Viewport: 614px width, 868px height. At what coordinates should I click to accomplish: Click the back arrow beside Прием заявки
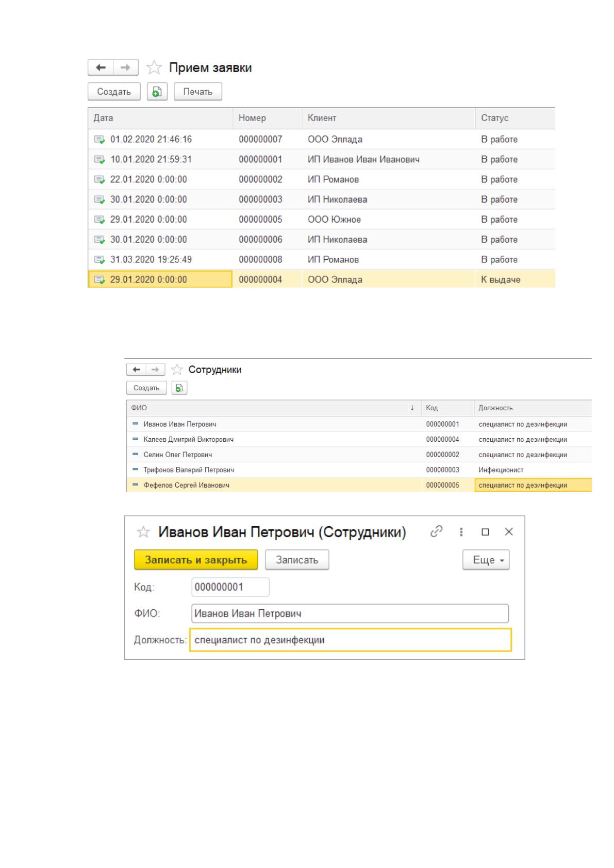click(x=101, y=68)
